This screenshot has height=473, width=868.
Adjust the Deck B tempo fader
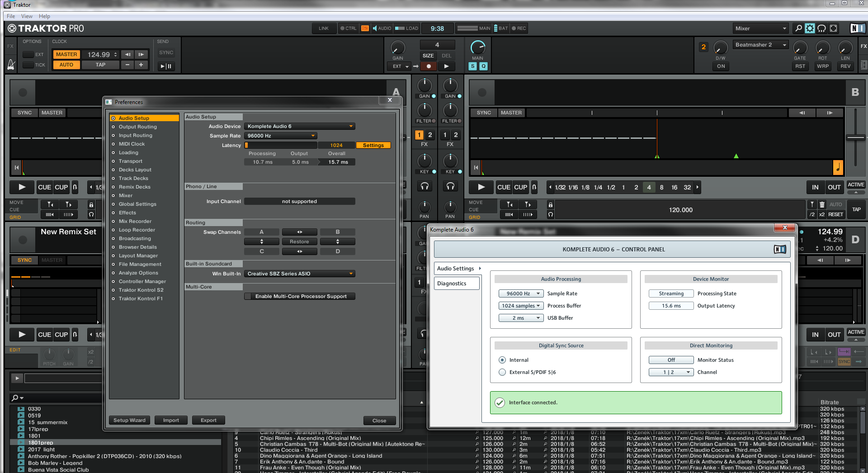point(855,137)
